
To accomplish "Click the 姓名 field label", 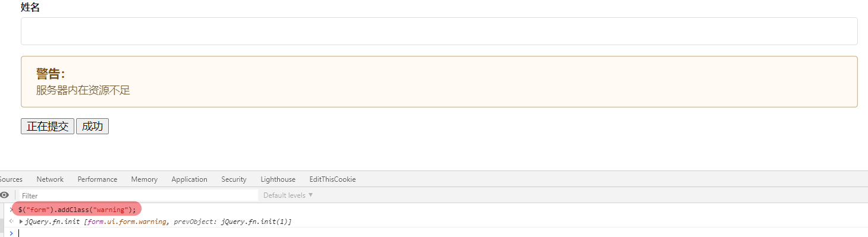I will [30, 7].
